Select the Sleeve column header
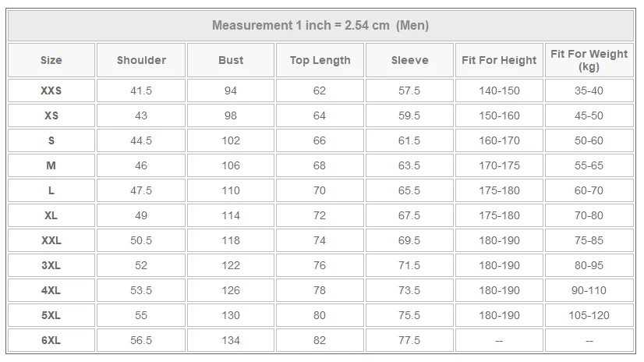 pos(409,60)
